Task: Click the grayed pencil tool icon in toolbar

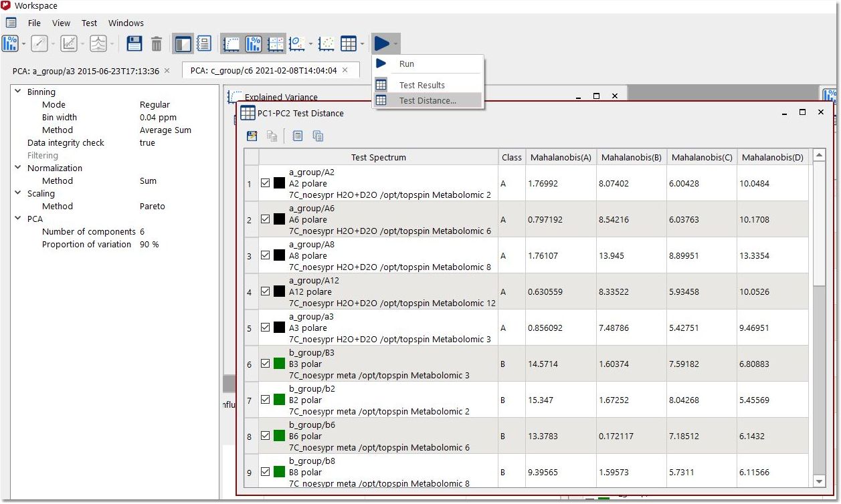Action: coord(39,44)
